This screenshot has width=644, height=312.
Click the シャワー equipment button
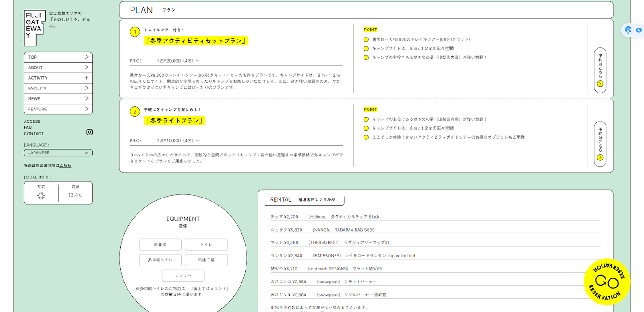[x=183, y=275]
